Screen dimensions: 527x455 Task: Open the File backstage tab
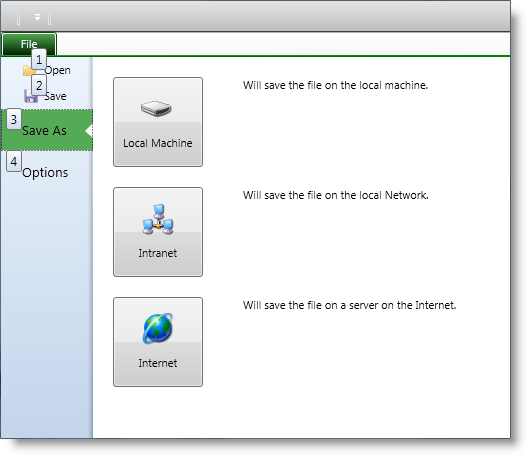[29, 44]
